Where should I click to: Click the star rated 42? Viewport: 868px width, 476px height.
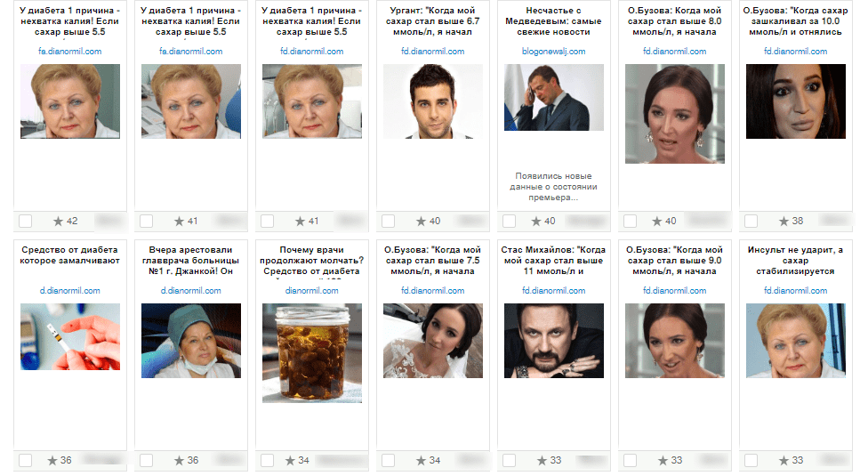[x=58, y=222]
